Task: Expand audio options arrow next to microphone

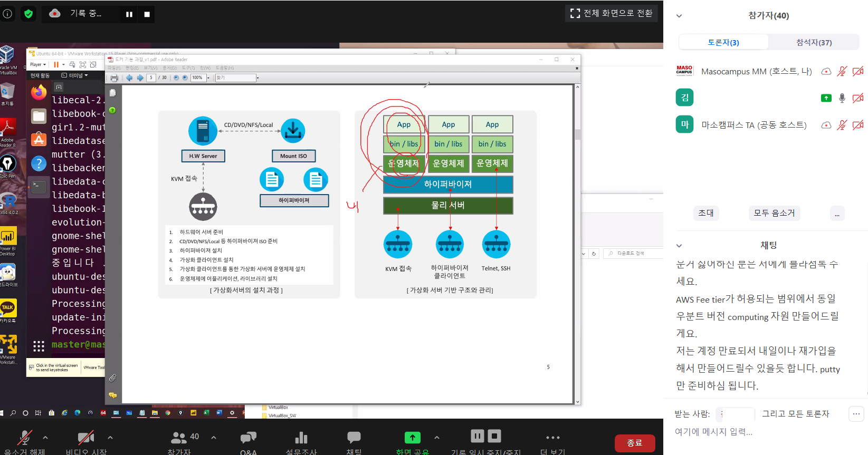Action: tap(45, 437)
